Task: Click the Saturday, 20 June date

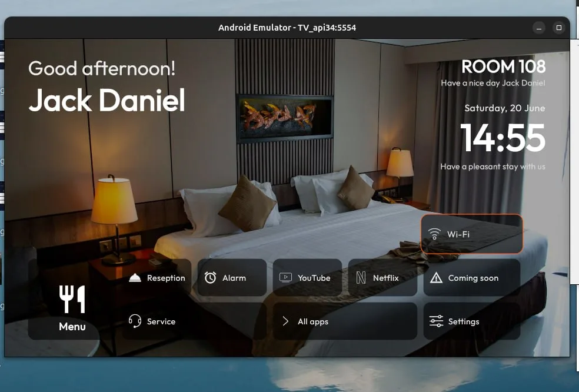Action: (x=504, y=108)
